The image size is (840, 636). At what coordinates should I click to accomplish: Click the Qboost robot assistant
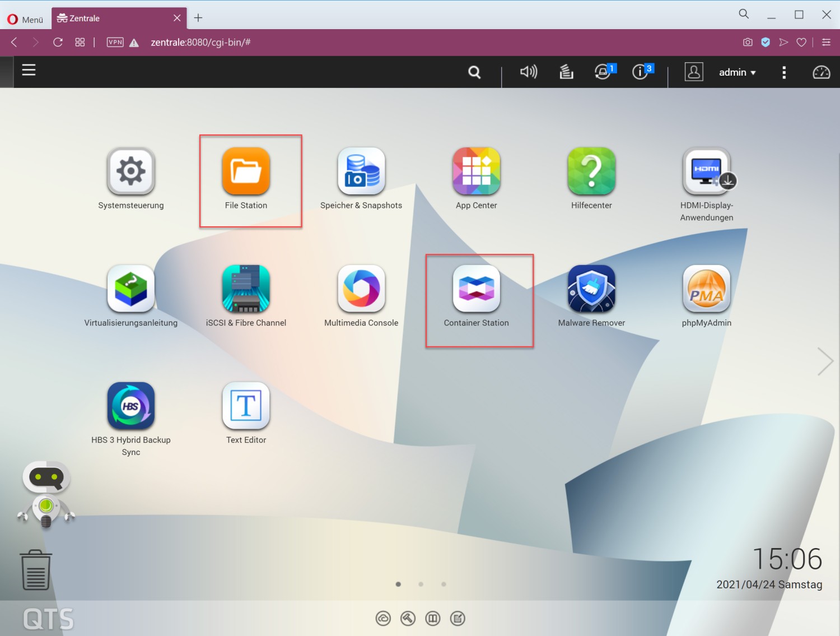click(46, 494)
